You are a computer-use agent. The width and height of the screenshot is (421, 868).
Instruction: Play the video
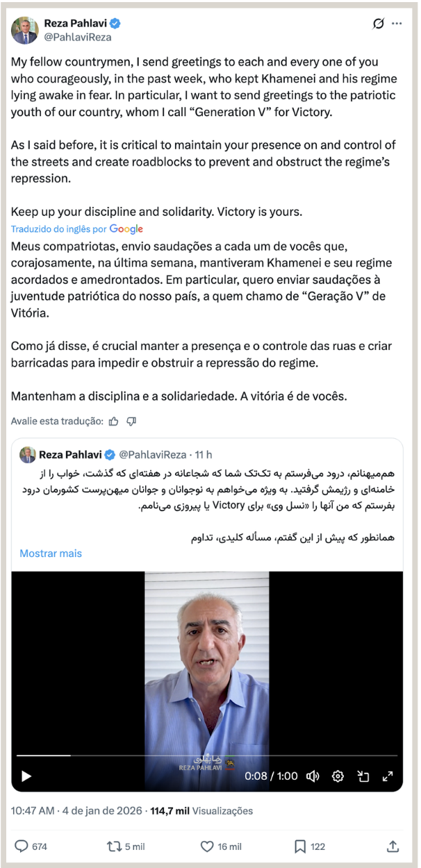[x=26, y=776]
